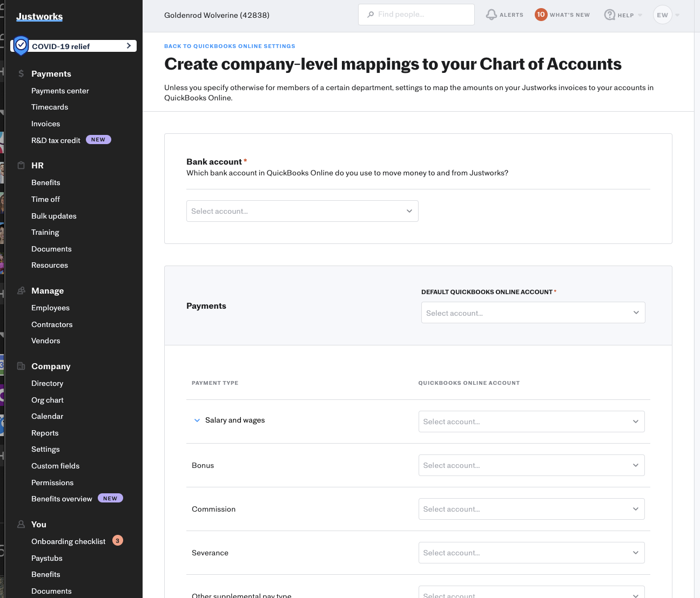Open Org chart under Company
Viewport: 700px width, 598px height.
click(x=48, y=400)
